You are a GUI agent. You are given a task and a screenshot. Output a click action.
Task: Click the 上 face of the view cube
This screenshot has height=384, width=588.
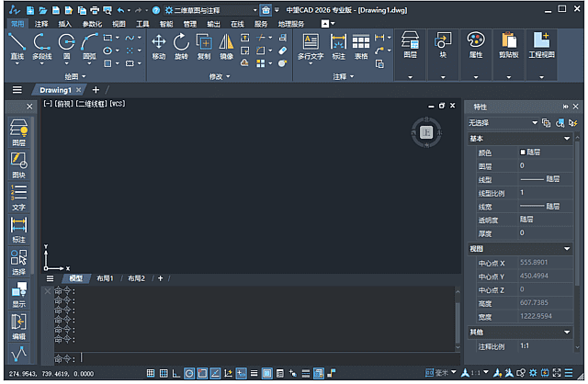pyautogui.click(x=426, y=133)
